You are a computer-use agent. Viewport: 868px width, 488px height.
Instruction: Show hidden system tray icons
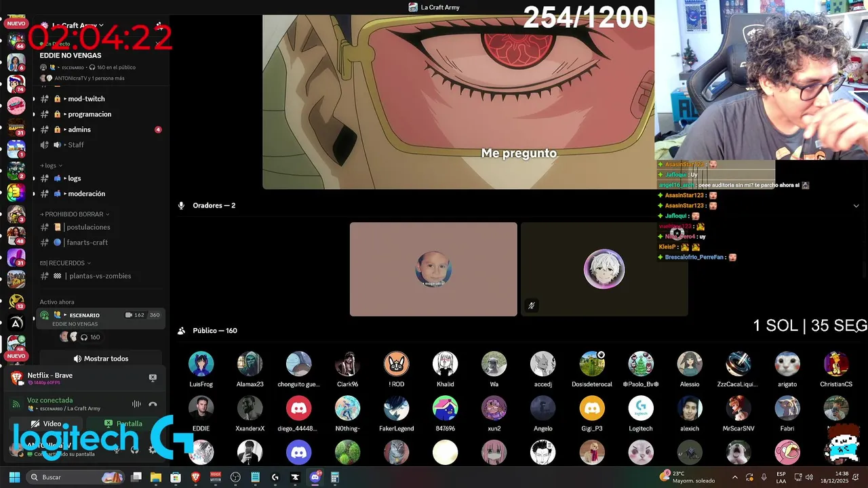pyautogui.click(x=734, y=477)
